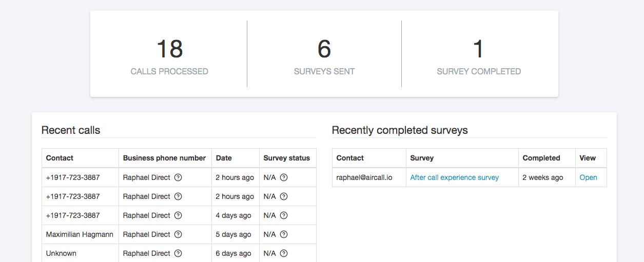Click Survey status column header
The width and height of the screenshot is (644, 262).
point(287,158)
